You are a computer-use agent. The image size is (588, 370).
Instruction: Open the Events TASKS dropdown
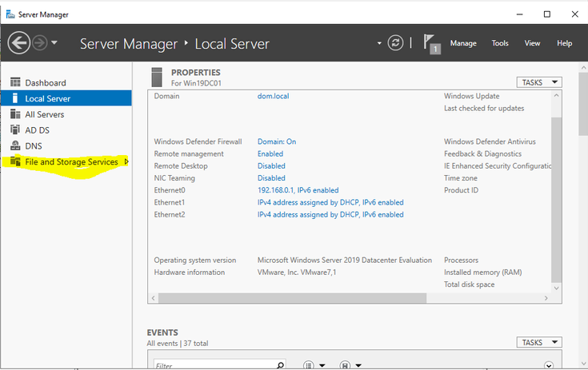coord(539,342)
